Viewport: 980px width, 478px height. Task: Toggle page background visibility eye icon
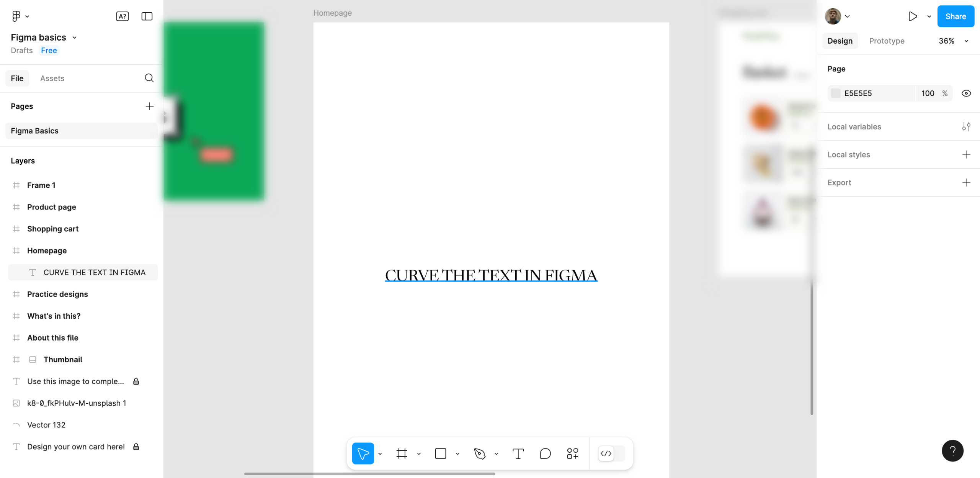966,93
